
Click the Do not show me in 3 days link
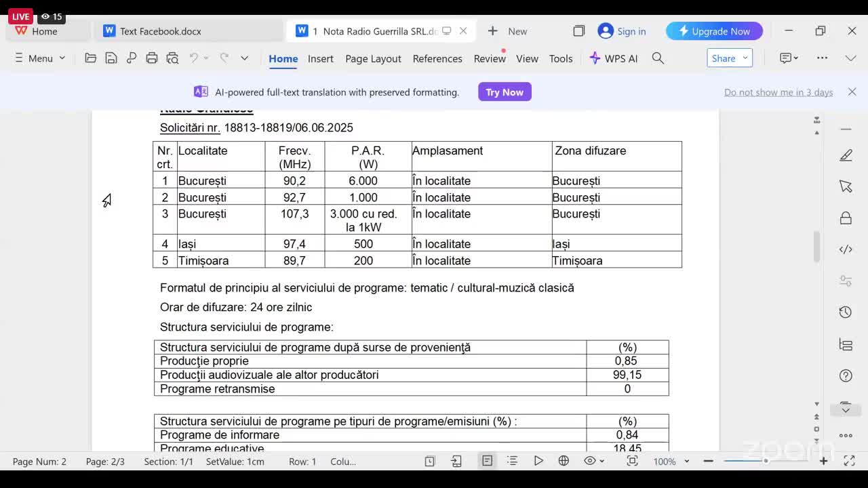coord(778,92)
